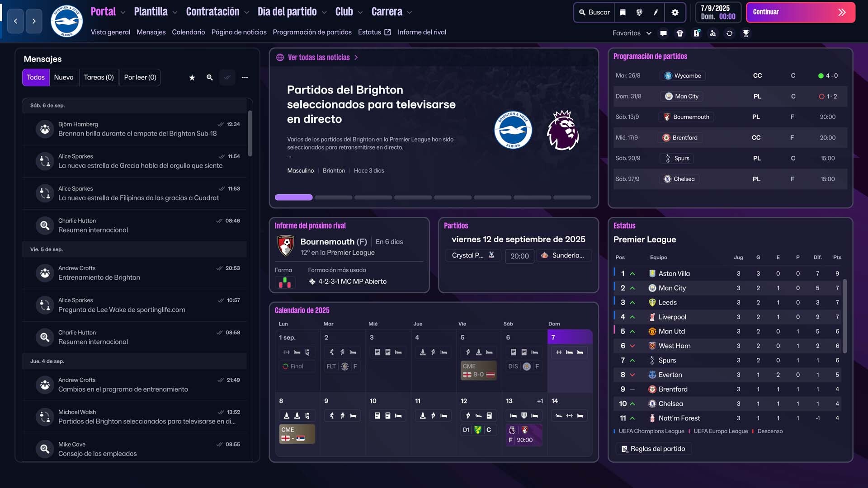Open settings gear icon
This screenshot has width=868, height=488.
pyautogui.click(x=675, y=12)
